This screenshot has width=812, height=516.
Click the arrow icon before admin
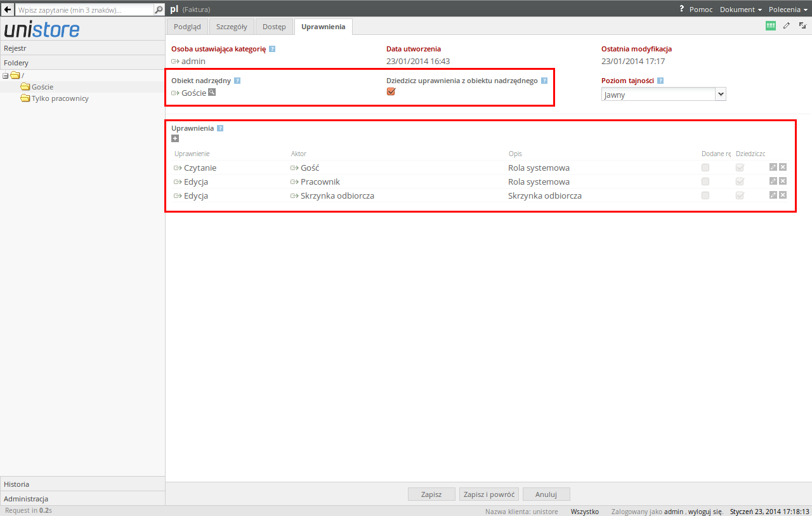pyautogui.click(x=176, y=62)
